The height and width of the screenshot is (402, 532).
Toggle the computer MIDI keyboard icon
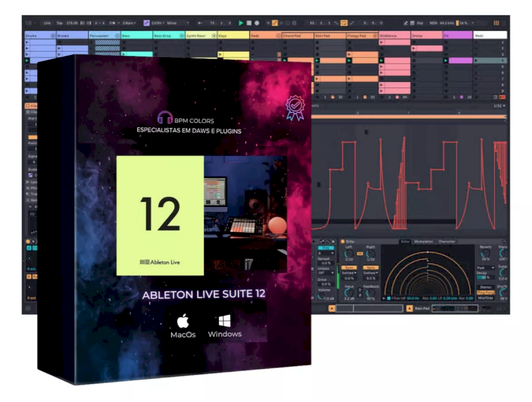point(412,23)
